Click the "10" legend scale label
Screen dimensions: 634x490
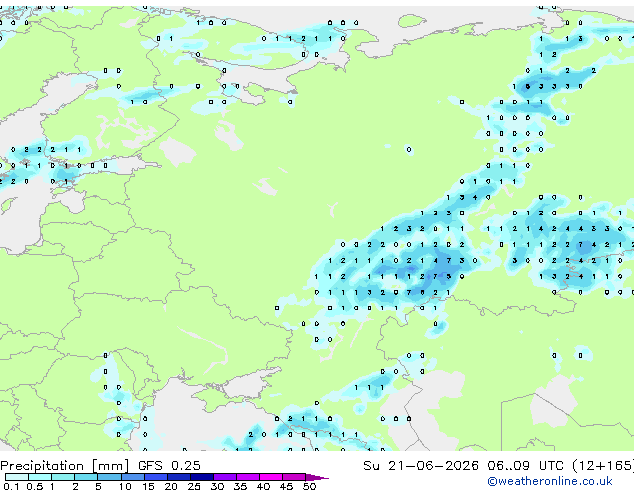(125, 486)
